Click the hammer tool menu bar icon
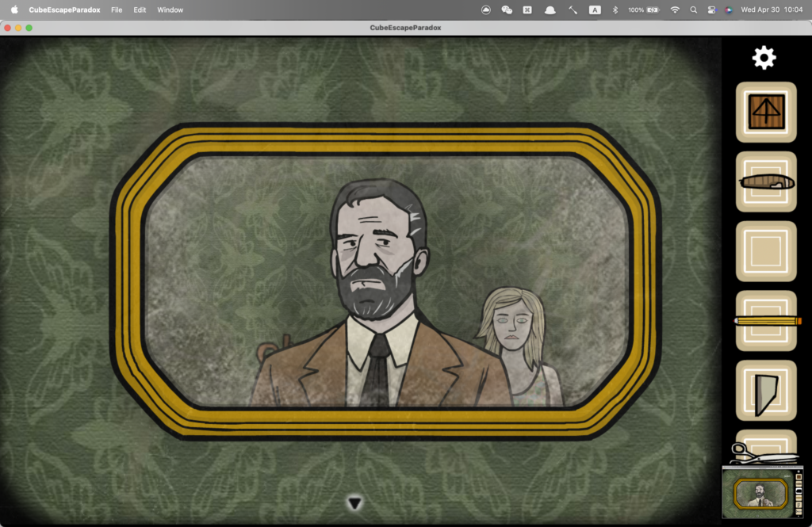 pos(573,10)
